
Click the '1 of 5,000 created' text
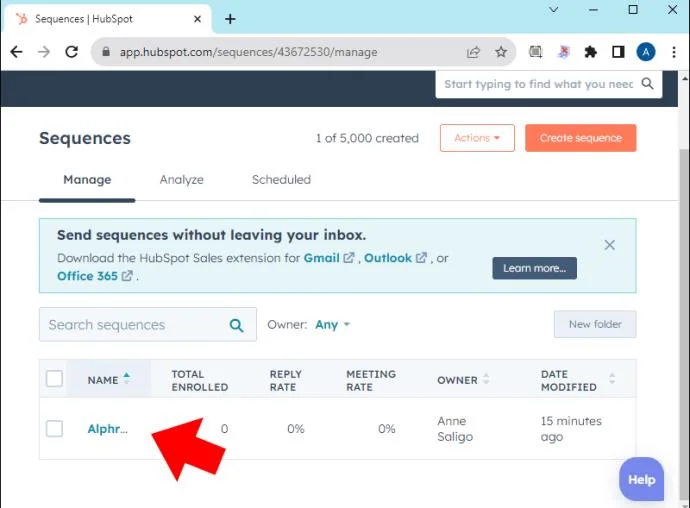[367, 138]
